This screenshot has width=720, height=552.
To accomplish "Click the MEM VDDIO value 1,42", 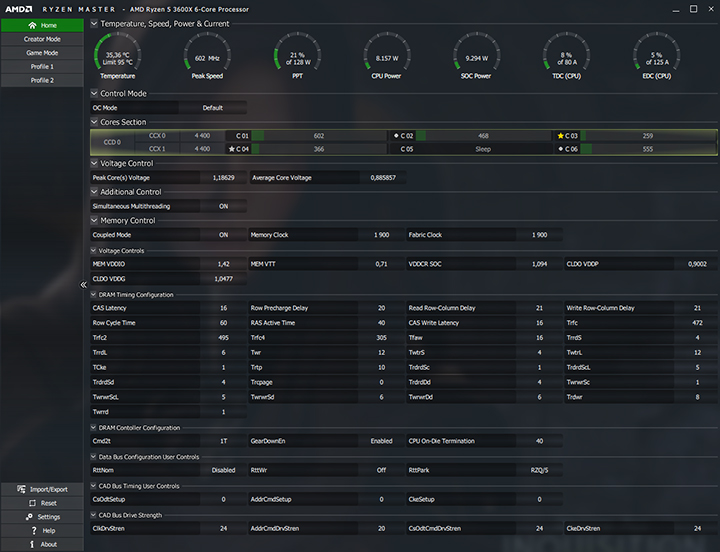I will point(224,264).
